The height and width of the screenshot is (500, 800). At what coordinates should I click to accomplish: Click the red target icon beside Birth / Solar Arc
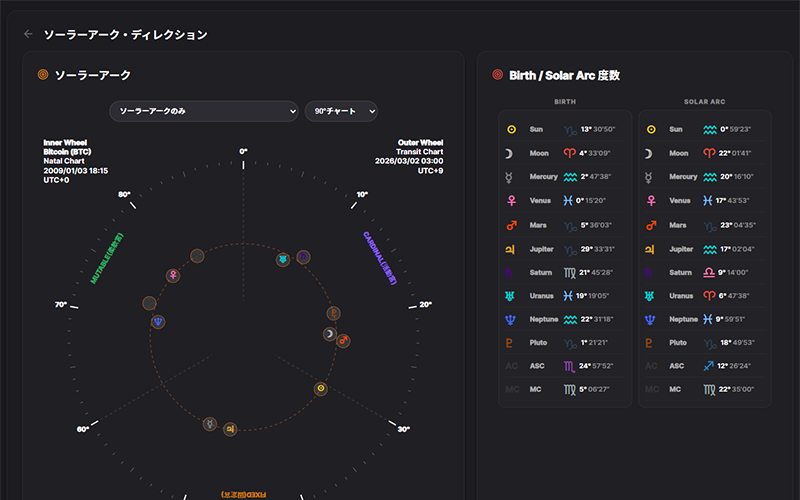(498, 75)
